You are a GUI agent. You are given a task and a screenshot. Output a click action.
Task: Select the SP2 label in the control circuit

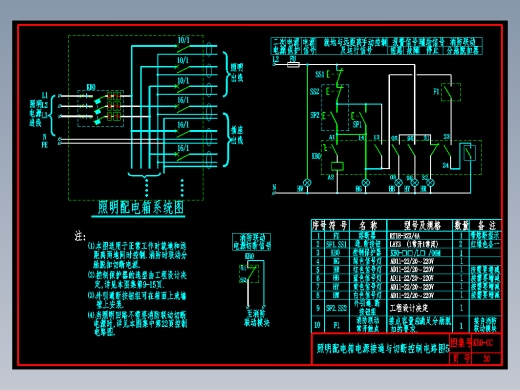pos(315,115)
